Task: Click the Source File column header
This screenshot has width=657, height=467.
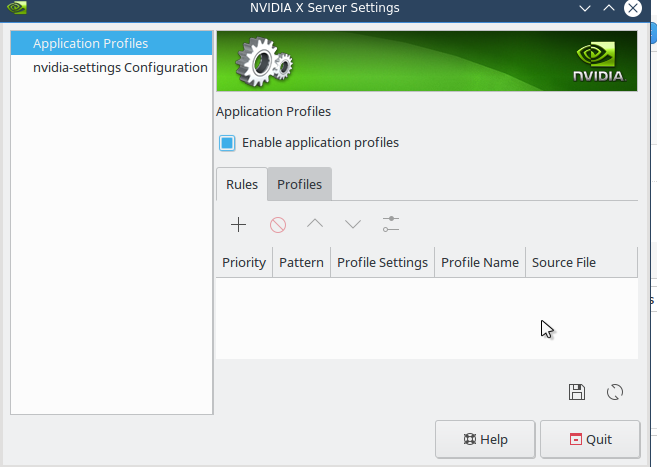Action: pos(564,262)
